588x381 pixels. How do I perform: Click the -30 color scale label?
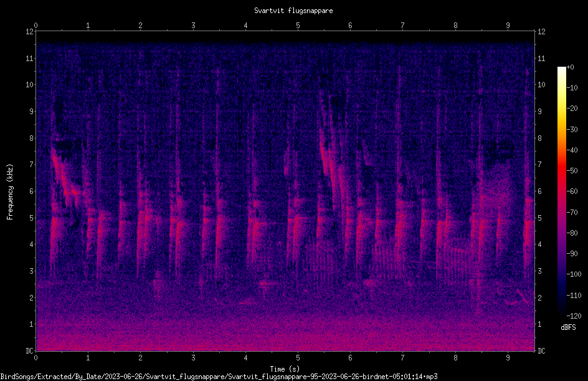(x=572, y=130)
